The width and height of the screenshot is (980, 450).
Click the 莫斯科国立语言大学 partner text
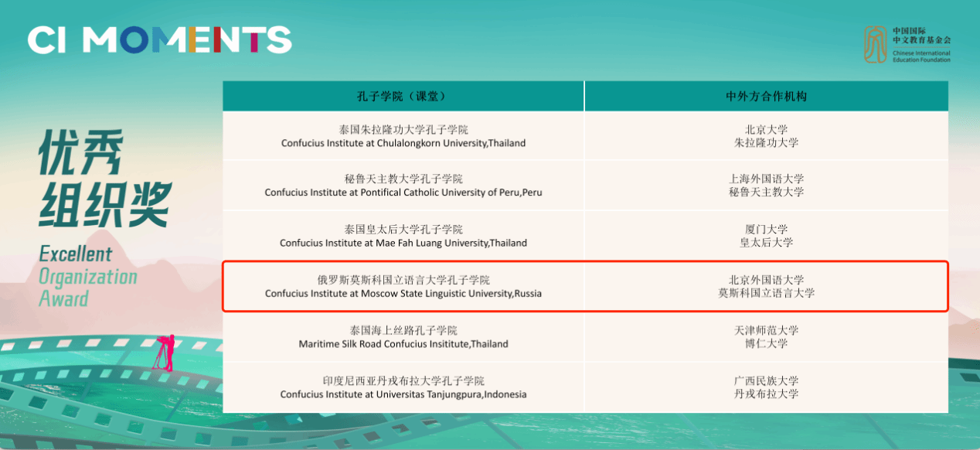click(x=766, y=293)
